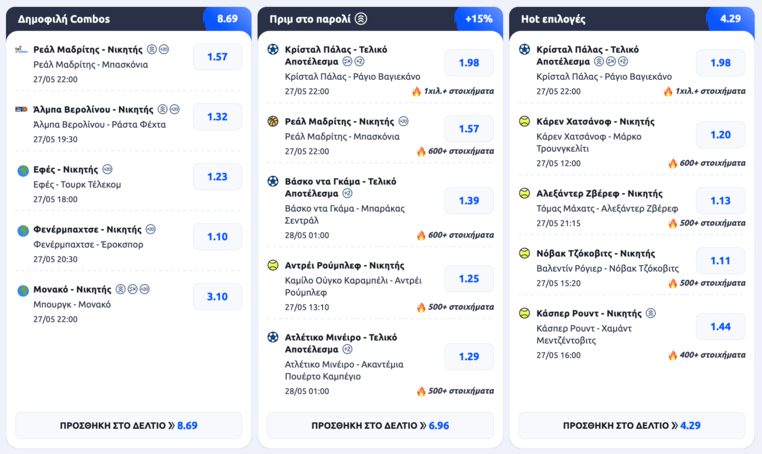Viewport: 762px width, 454px height.
Task: Add Πριμ στο παρολί combo to betslip 6.96
Action: click(380, 425)
